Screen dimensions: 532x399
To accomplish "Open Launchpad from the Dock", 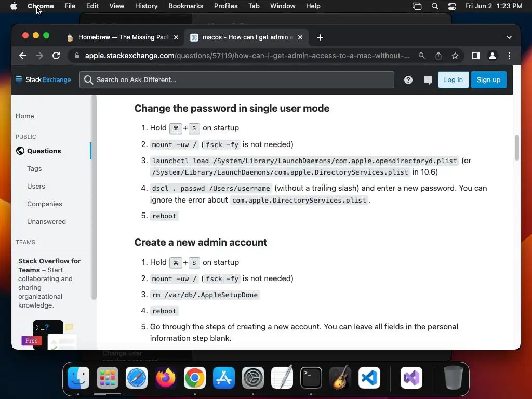I will point(108,378).
